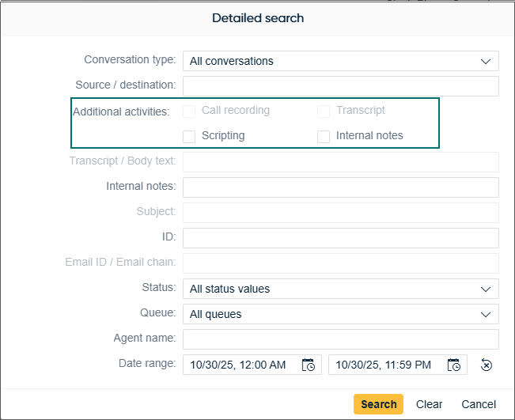The width and height of the screenshot is (515, 420).
Task: Click into the Internal notes text field
Action: (x=340, y=187)
